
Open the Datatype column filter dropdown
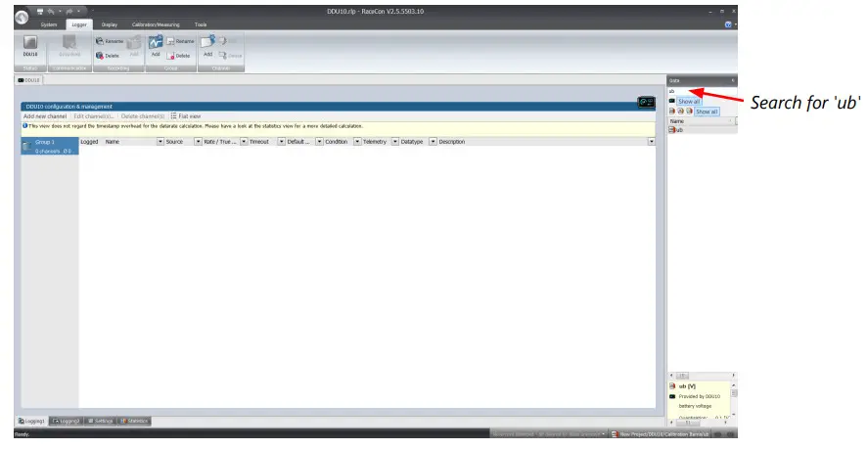tap(433, 142)
